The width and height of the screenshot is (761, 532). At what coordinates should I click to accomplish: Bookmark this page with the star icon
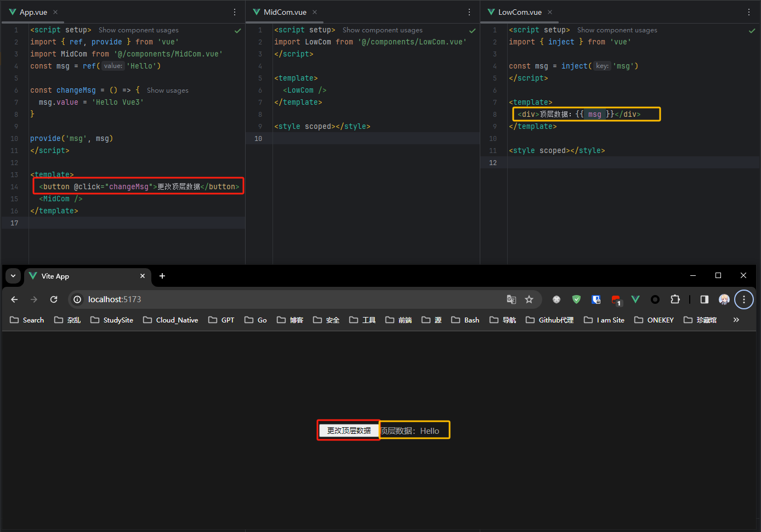coord(529,299)
